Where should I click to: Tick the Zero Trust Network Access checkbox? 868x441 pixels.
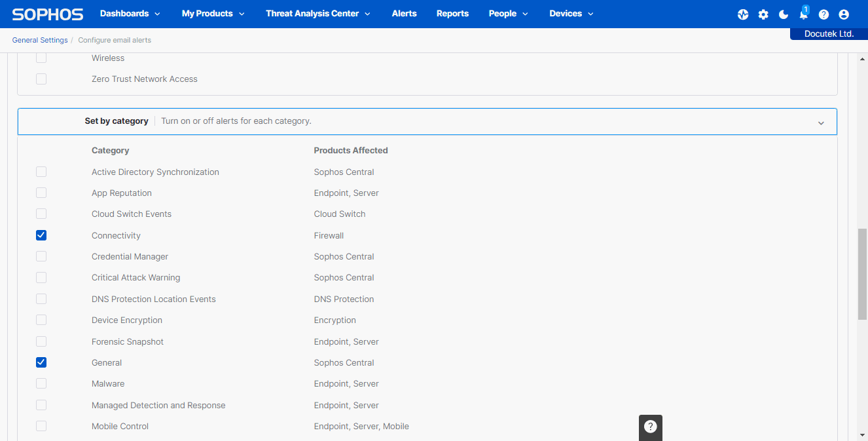pos(41,79)
